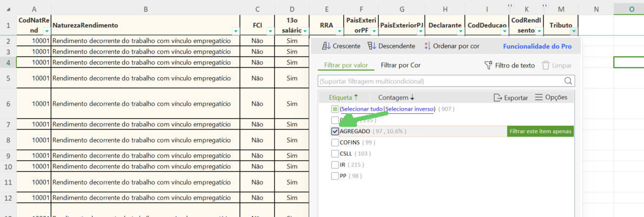Open the FCI column filter dropdown
The width and height of the screenshot is (644, 217).
(270, 31)
